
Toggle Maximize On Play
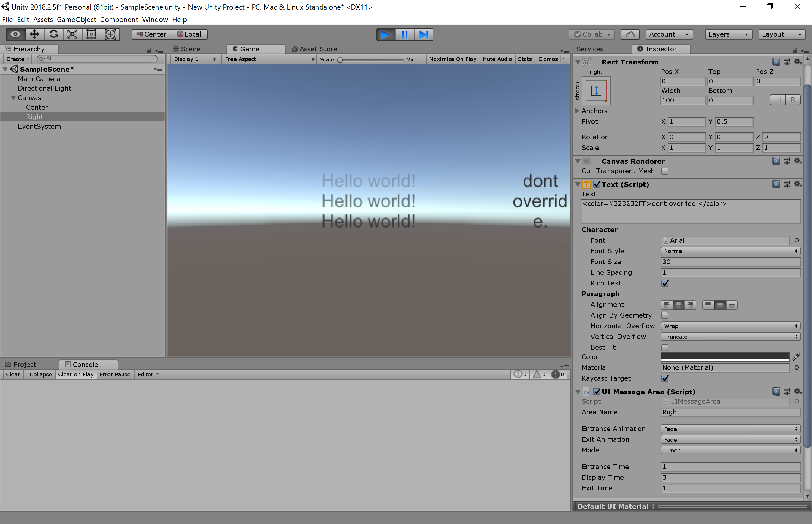452,59
